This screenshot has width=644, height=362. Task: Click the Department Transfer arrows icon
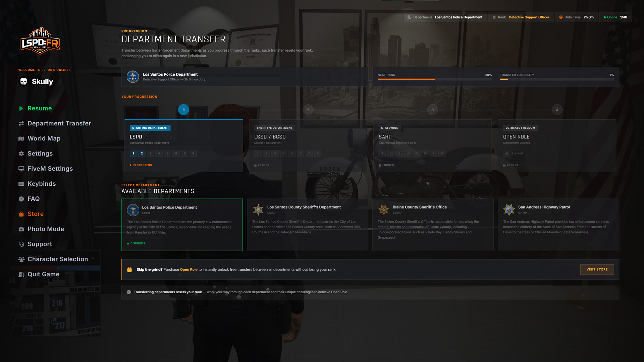coord(21,123)
